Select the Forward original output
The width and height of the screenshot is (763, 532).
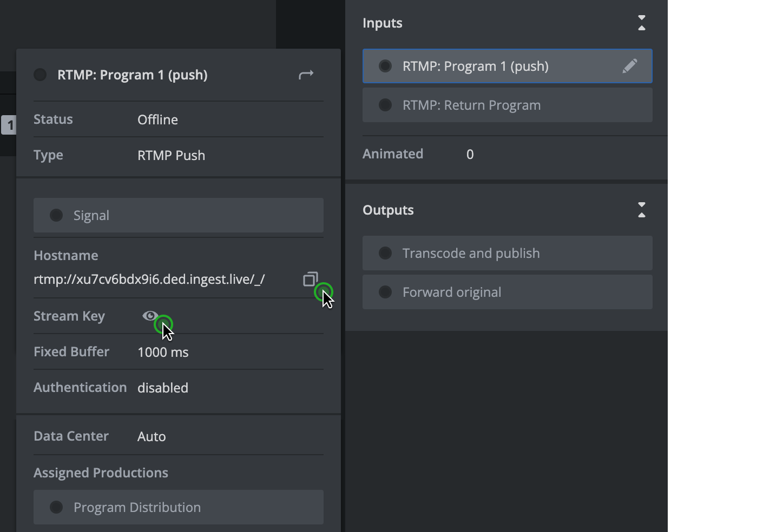click(x=507, y=292)
